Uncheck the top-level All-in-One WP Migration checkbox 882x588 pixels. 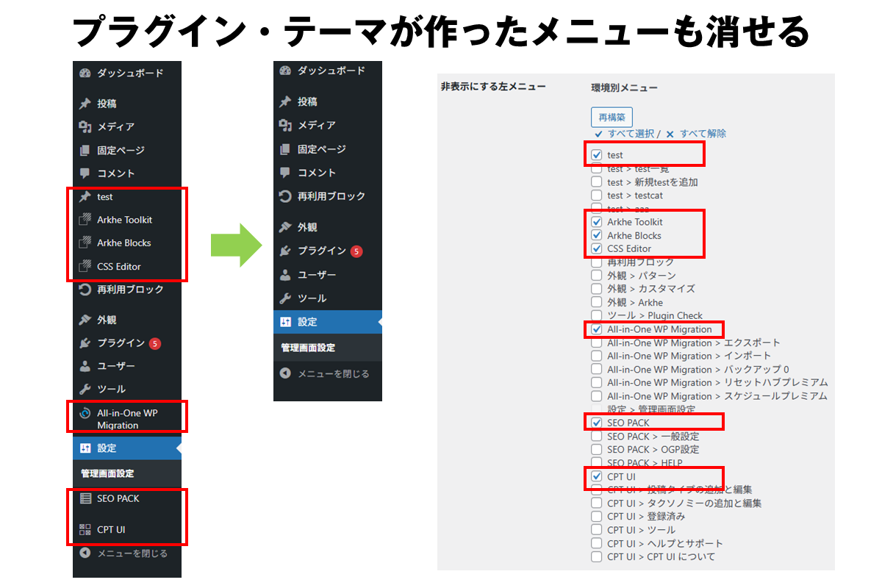pyautogui.click(x=597, y=329)
